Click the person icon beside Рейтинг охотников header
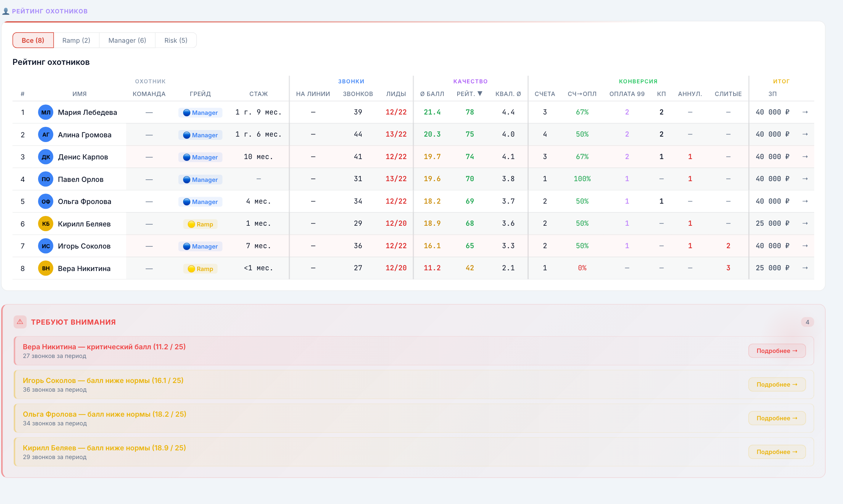 [x=6, y=11]
